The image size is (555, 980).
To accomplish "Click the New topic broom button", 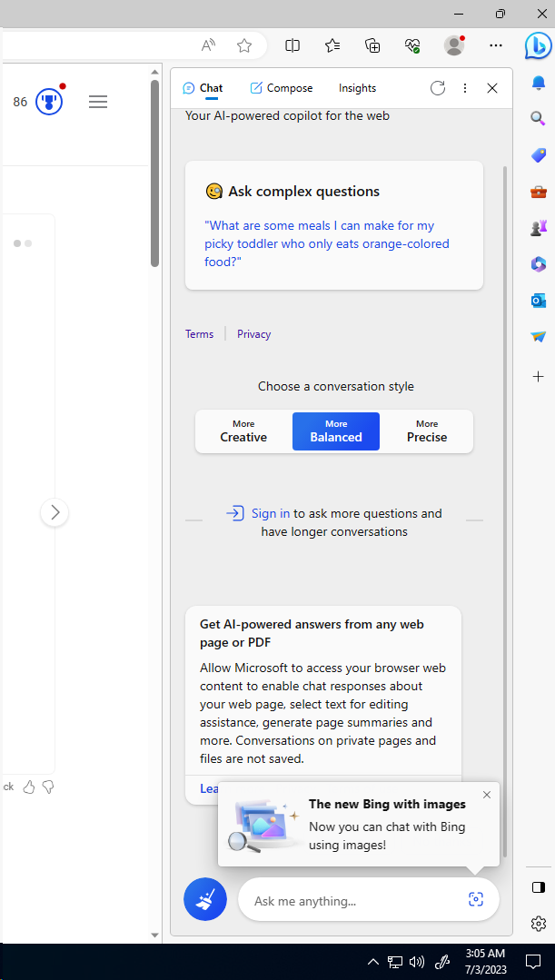I will tap(205, 899).
